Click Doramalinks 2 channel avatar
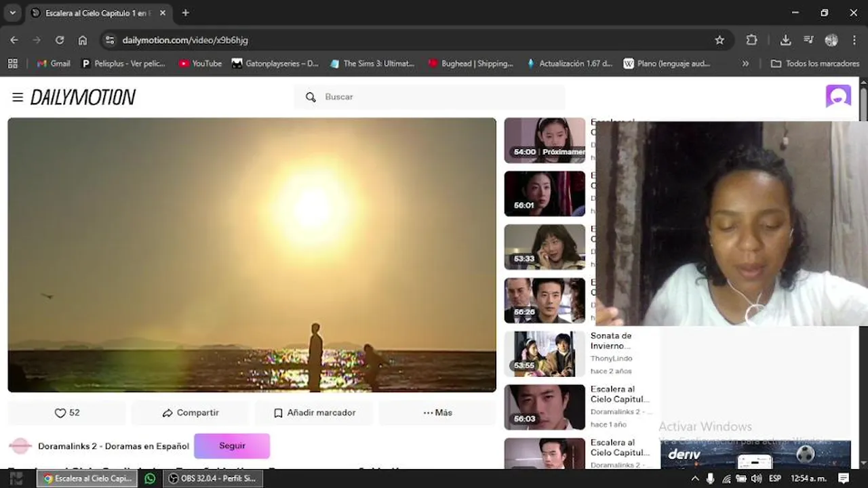868x488 pixels. (20, 446)
